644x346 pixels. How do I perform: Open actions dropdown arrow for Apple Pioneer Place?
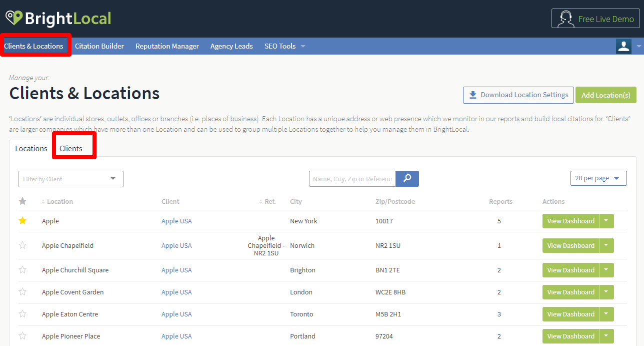click(606, 336)
